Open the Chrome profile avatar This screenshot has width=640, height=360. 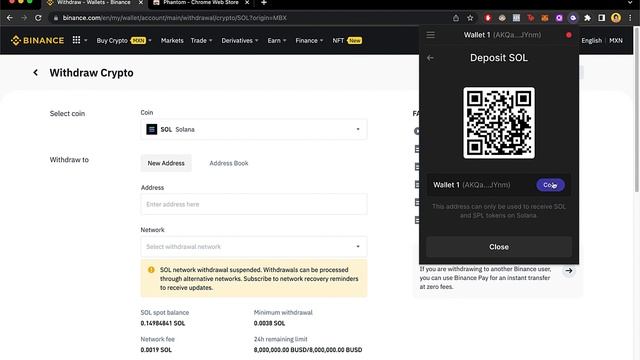[x=616, y=18]
